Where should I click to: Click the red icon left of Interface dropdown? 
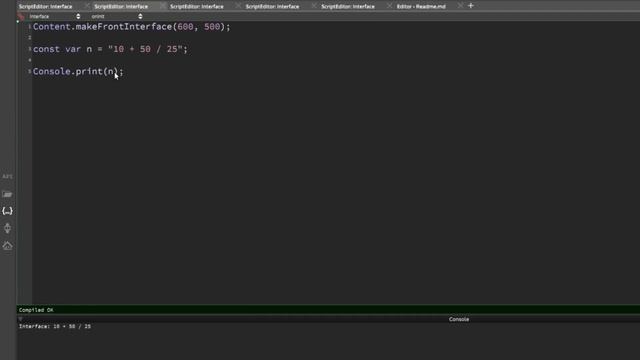point(21,16)
